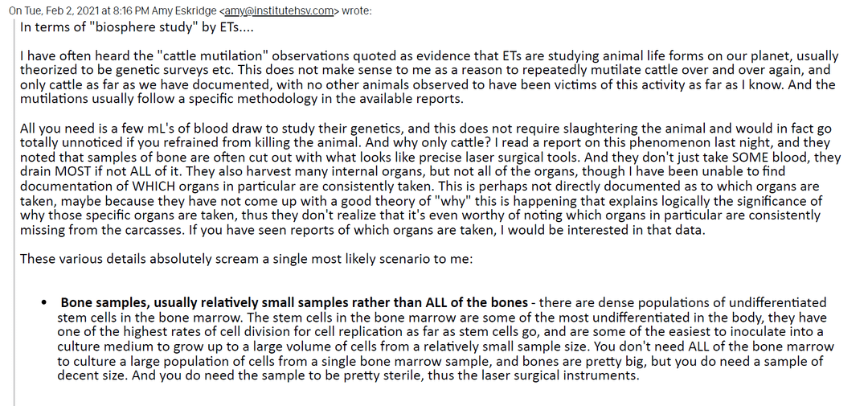Click the paragraph starting "I have often heard"
Image resolution: width=868 pixels, height=406 pixels.
point(426,77)
